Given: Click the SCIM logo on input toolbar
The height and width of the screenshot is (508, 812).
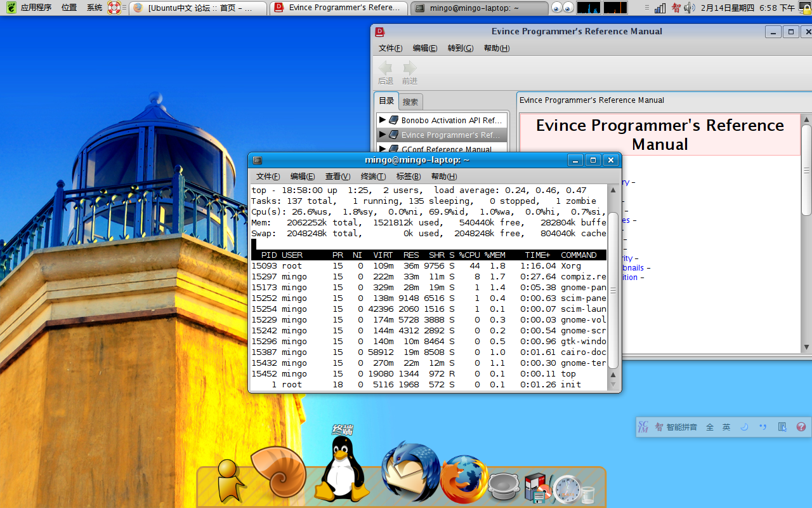Looking at the screenshot, I should (643, 427).
